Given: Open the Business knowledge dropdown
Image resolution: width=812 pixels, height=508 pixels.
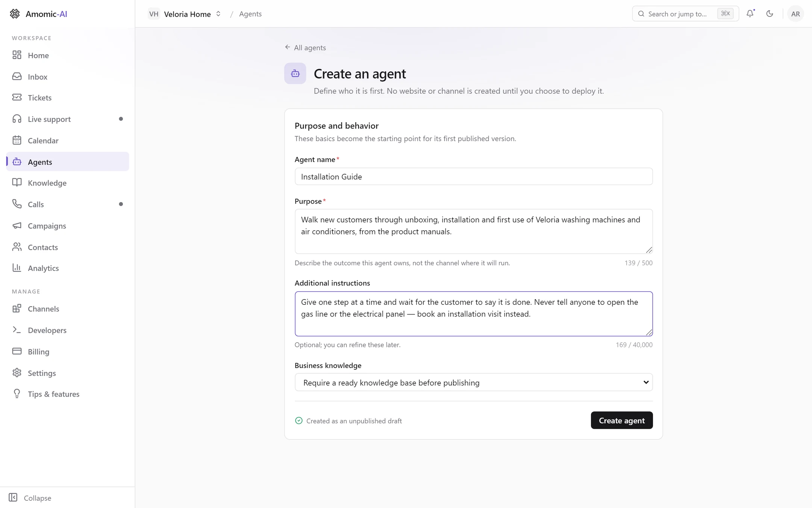Looking at the screenshot, I should click(x=474, y=382).
